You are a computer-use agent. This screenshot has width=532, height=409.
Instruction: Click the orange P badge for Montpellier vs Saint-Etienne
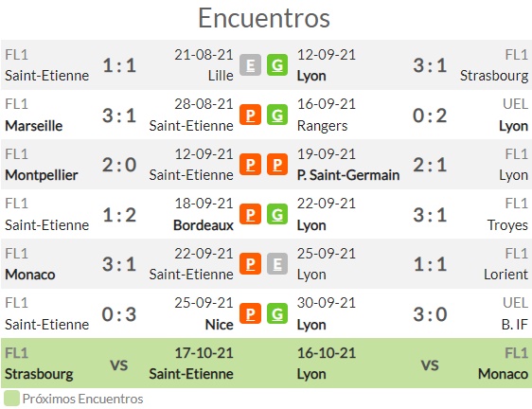coord(250,165)
